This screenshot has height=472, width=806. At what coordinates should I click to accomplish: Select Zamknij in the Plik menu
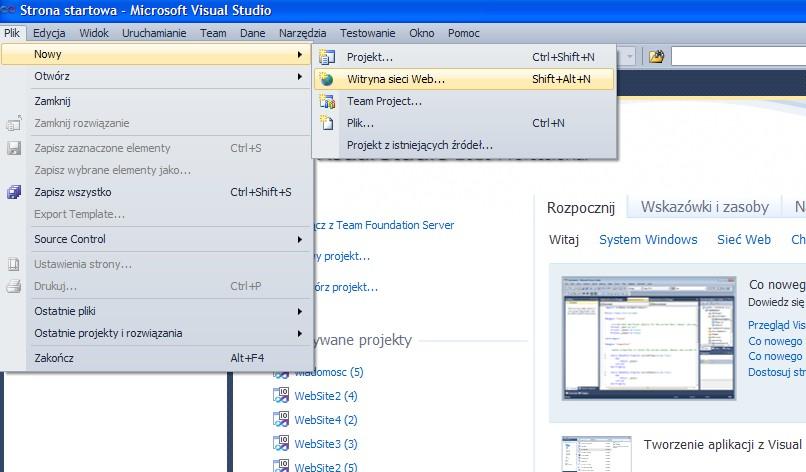pos(157,101)
